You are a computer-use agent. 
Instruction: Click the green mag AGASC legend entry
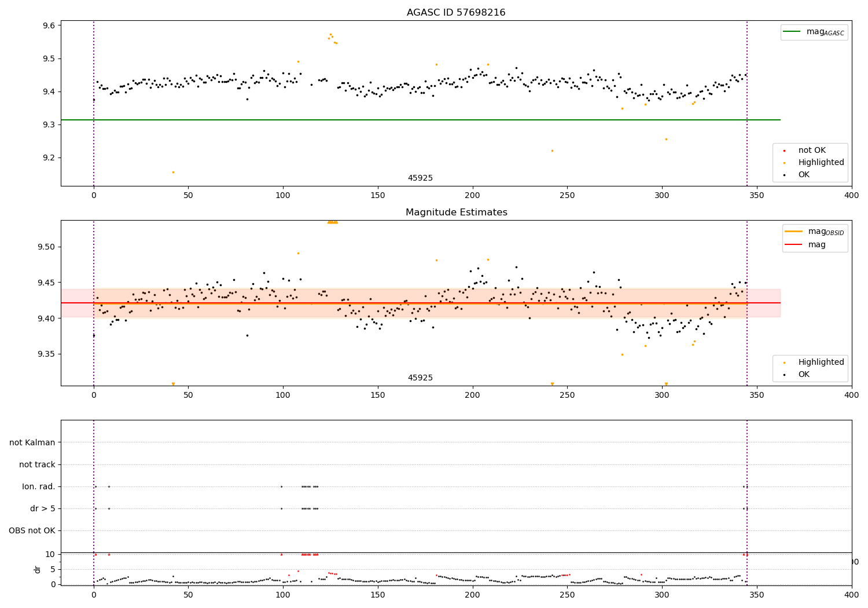pos(814,32)
